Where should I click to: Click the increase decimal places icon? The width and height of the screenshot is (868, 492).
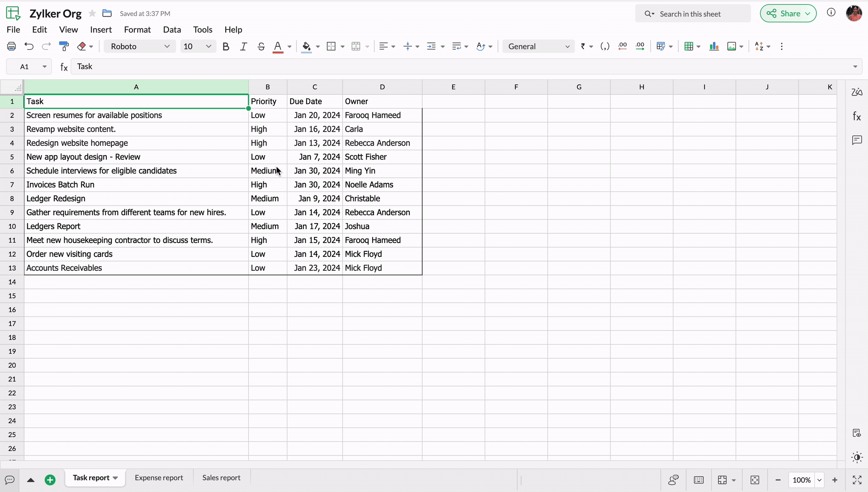[x=640, y=46]
